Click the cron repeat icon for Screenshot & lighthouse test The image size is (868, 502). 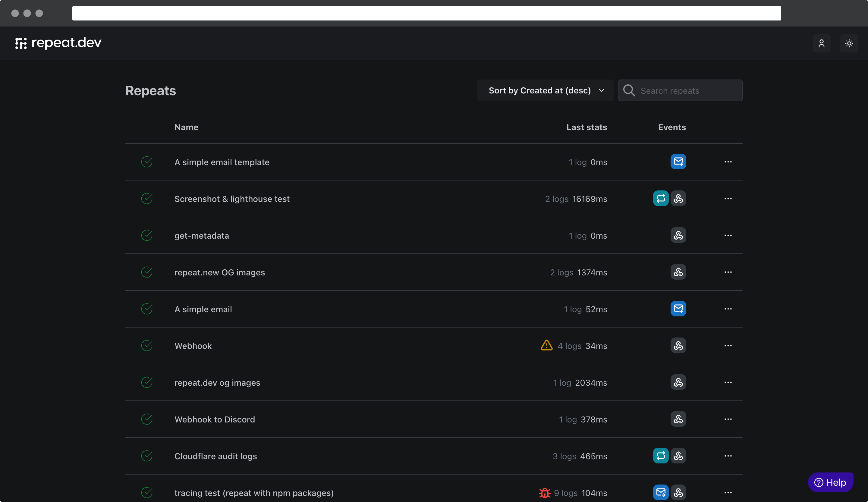coord(660,198)
